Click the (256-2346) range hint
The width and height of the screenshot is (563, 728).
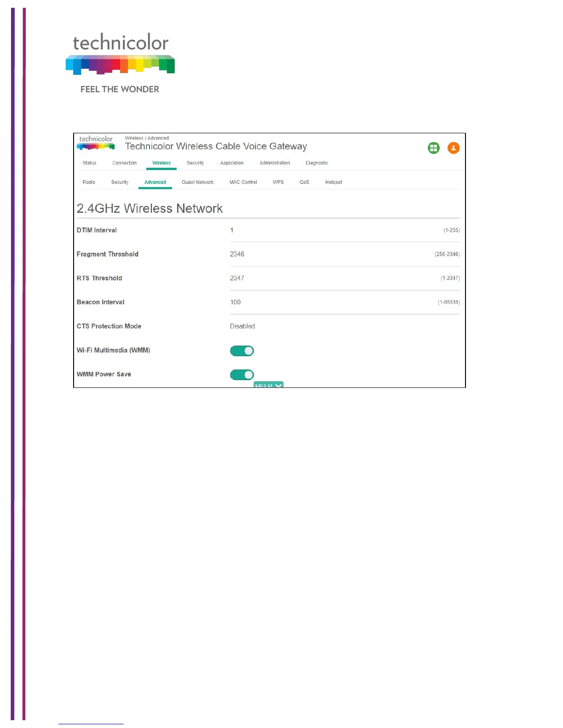pos(447,254)
